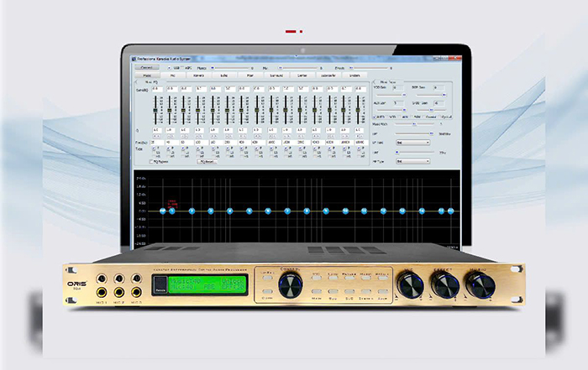
Task: Click the Connect button
Action: click(147, 68)
